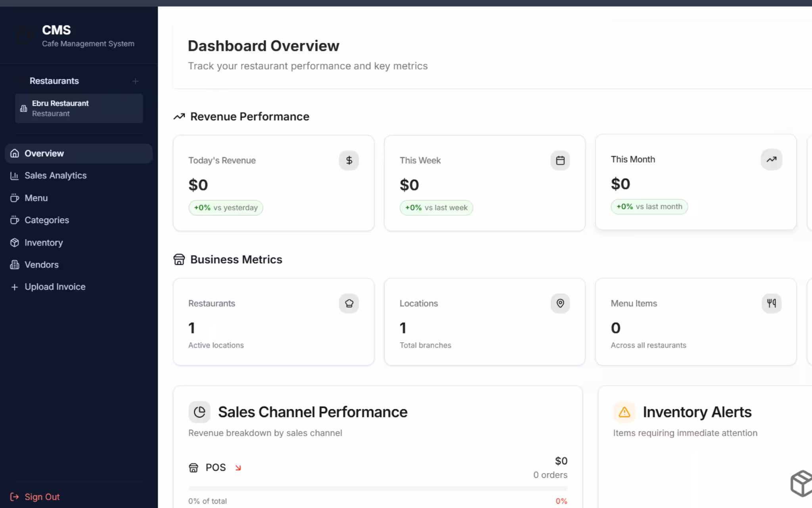
Task: Click the chef hat icon on Restaurants card
Action: (x=349, y=303)
